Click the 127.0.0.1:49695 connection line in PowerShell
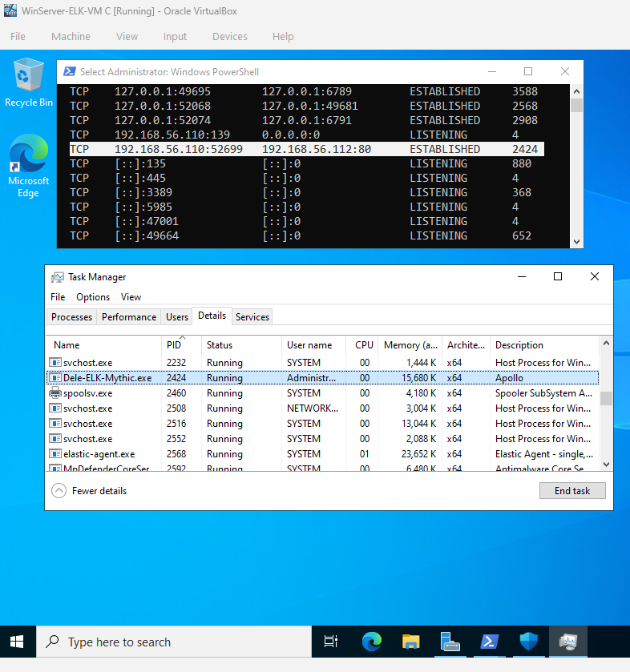 click(x=304, y=92)
